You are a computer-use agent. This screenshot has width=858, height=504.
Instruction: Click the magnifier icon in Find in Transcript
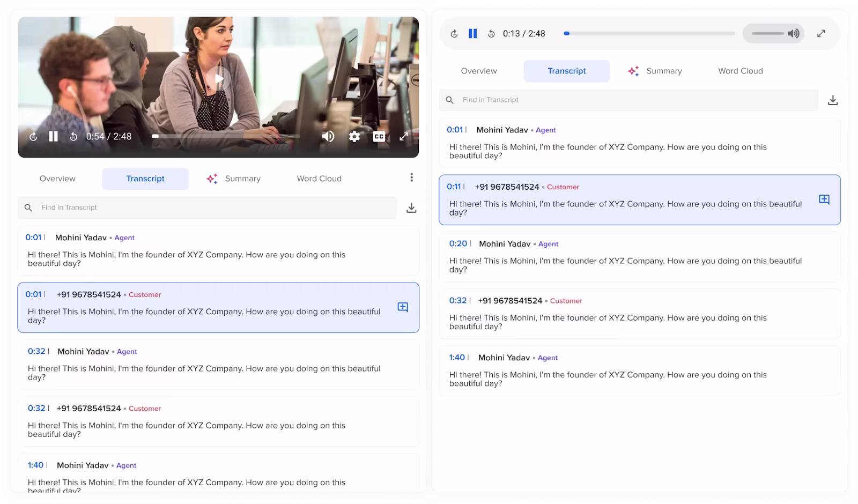[x=28, y=207]
